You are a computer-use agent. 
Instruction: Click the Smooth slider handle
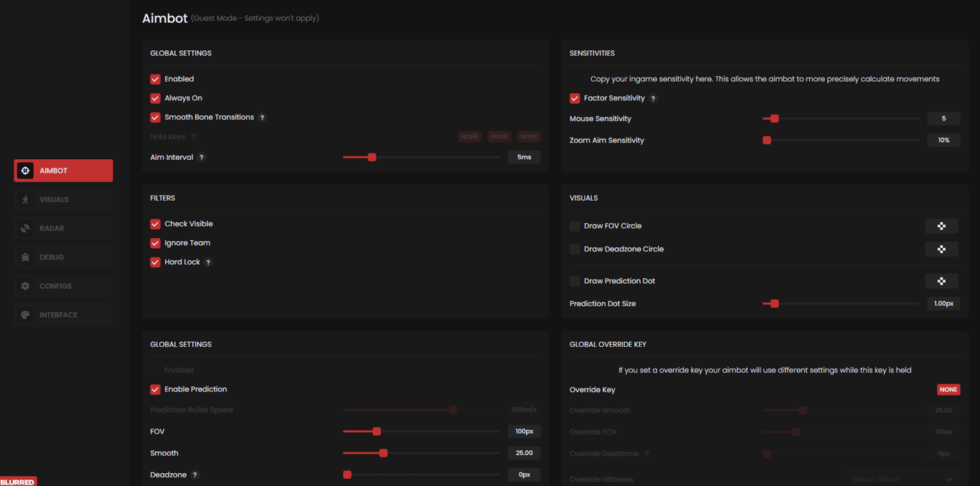pos(383,453)
